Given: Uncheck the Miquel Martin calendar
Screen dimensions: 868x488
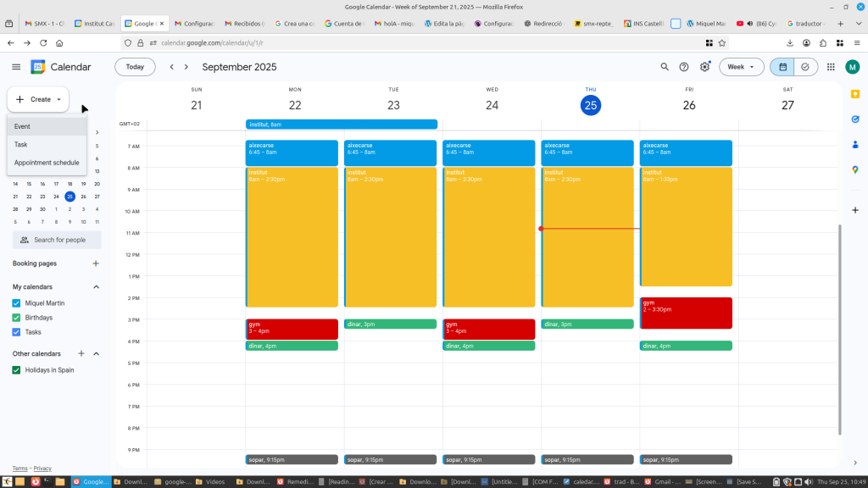Looking at the screenshot, I should pos(16,303).
